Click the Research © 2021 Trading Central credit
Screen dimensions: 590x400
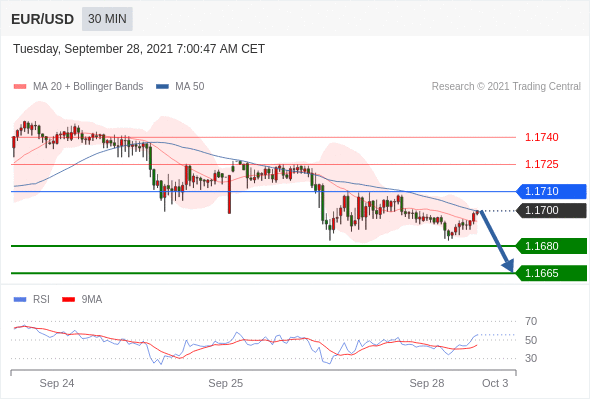point(506,87)
